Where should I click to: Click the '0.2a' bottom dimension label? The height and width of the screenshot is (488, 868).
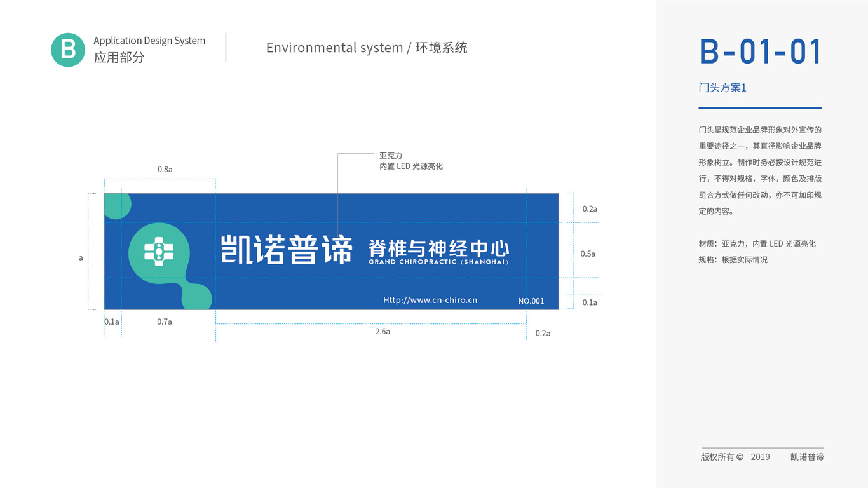coord(543,333)
